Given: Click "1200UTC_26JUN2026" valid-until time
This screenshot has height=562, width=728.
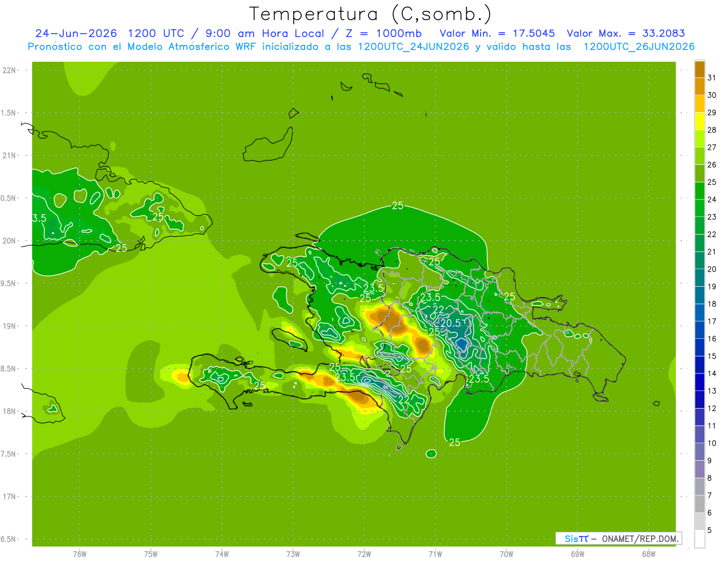Looking at the screenshot, I should point(639,47).
